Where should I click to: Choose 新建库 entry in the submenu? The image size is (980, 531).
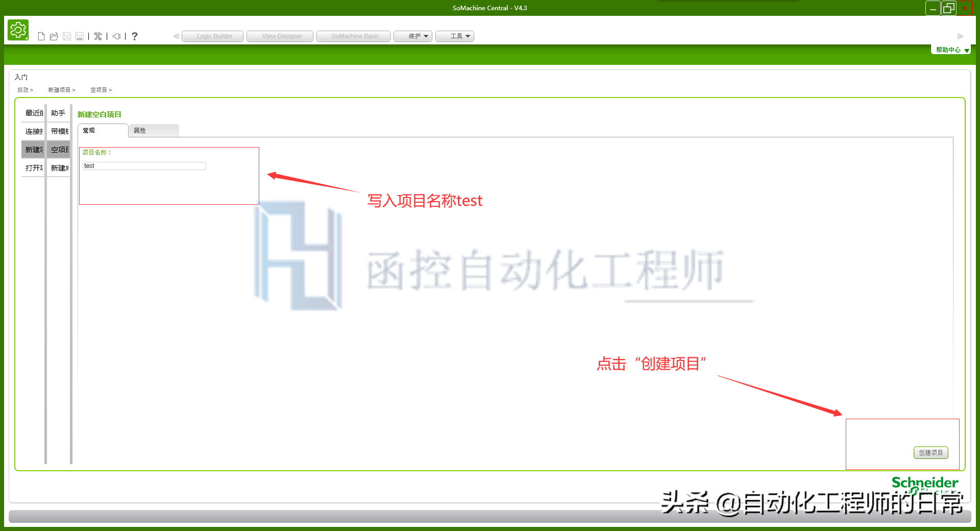click(59, 168)
